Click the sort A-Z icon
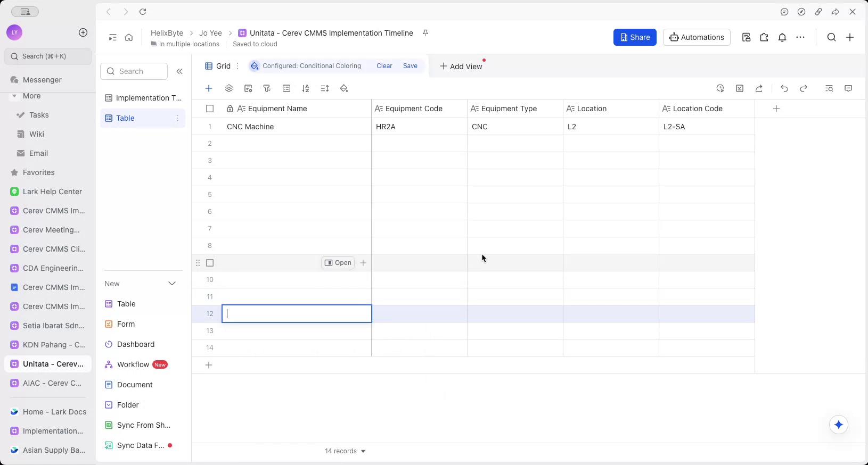 306,88
